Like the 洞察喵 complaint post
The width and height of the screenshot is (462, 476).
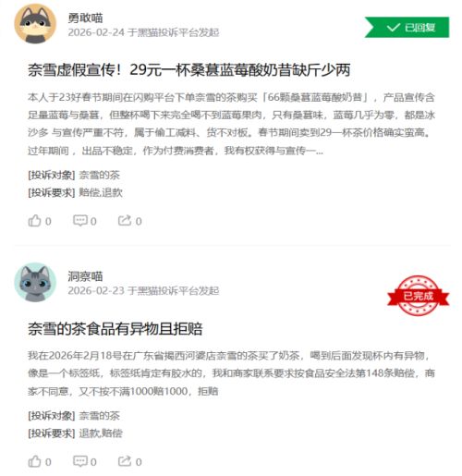point(40,461)
